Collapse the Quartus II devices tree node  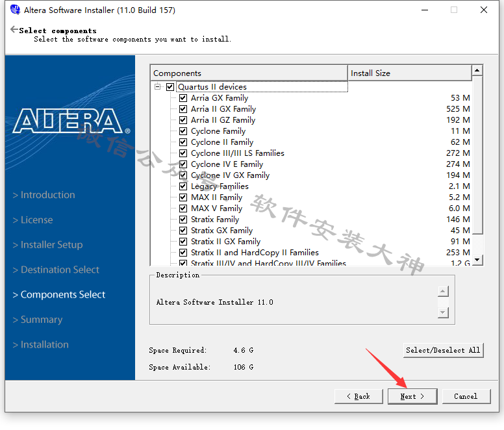point(157,87)
